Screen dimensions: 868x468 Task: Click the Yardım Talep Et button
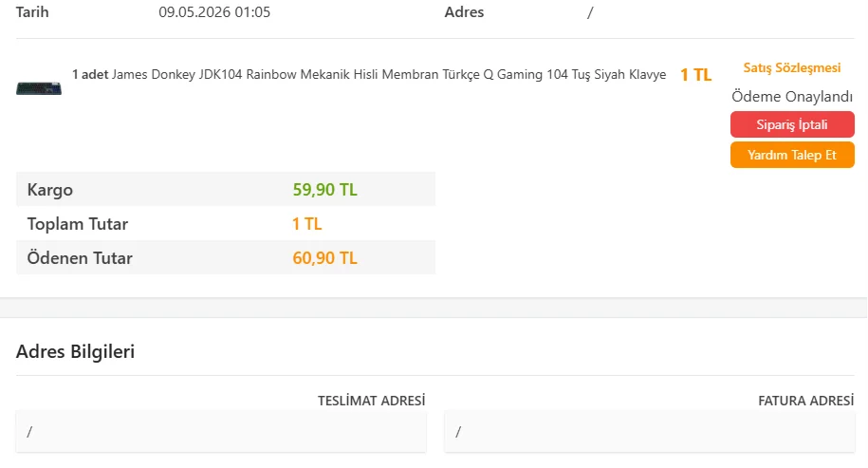coord(792,155)
